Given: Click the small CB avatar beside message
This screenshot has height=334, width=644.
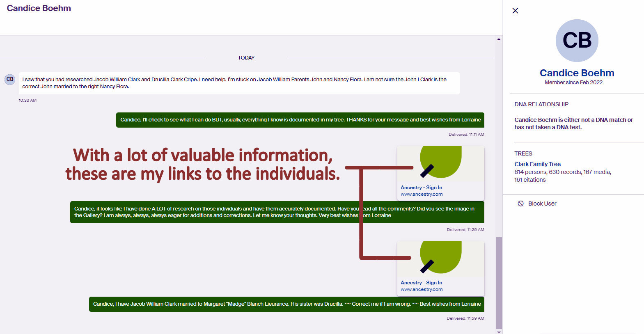Looking at the screenshot, I should pyautogui.click(x=10, y=79).
